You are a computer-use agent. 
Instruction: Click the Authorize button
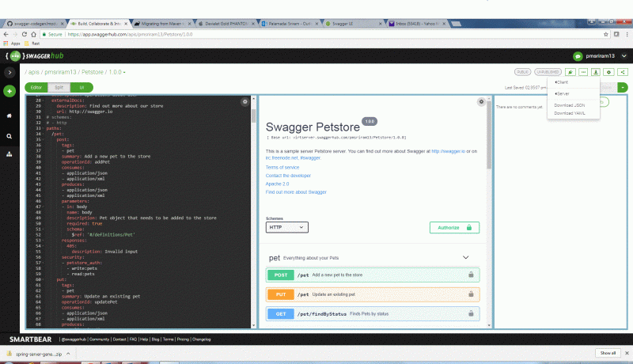(x=454, y=228)
